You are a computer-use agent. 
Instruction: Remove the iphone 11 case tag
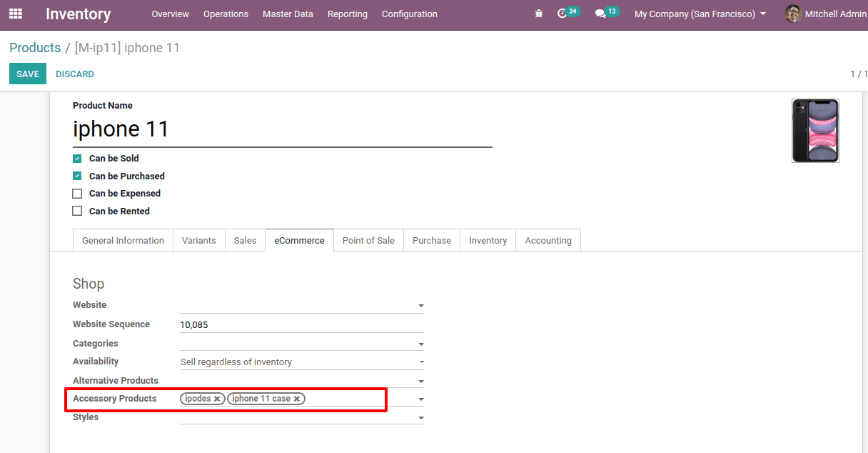[x=297, y=399]
